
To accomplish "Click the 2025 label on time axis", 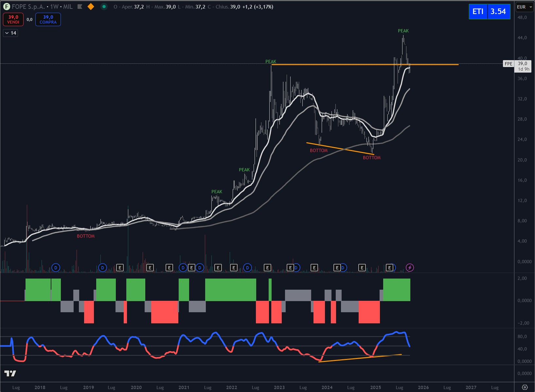I will 375,387.
